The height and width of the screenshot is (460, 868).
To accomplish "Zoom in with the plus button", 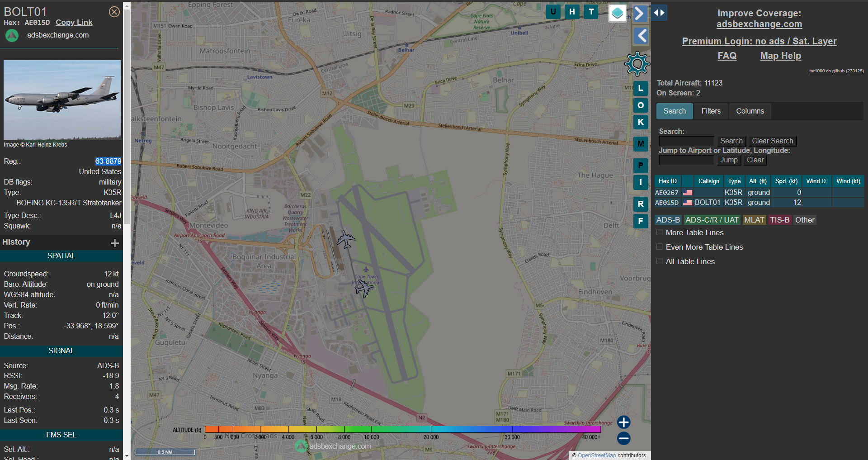I will pyautogui.click(x=624, y=422).
